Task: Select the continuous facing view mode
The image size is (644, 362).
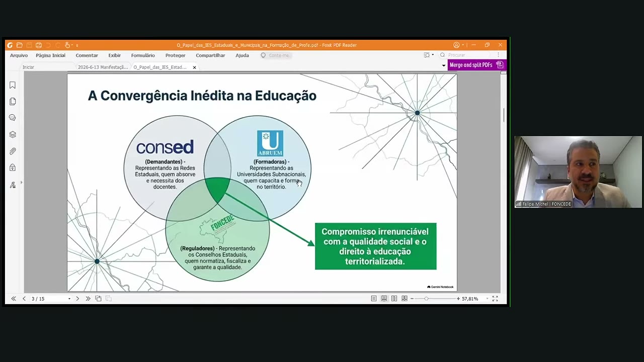Action: (404, 299)
